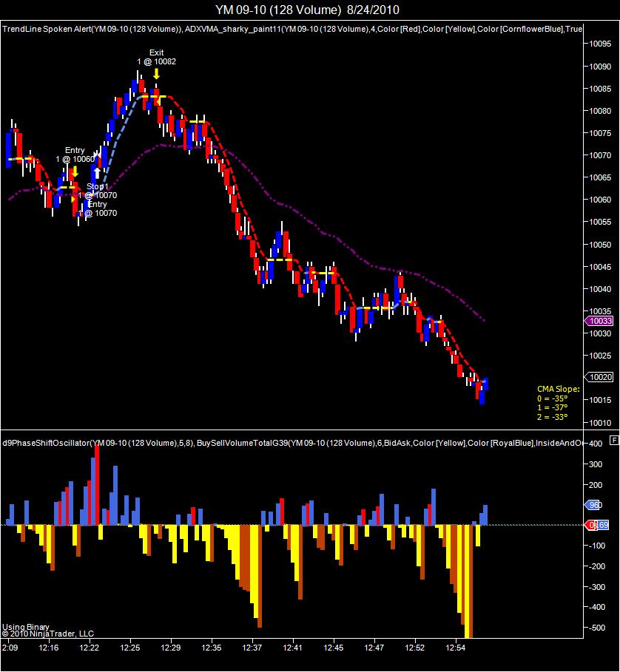Select the 10020 current price marker

click(x=599, y=377)
